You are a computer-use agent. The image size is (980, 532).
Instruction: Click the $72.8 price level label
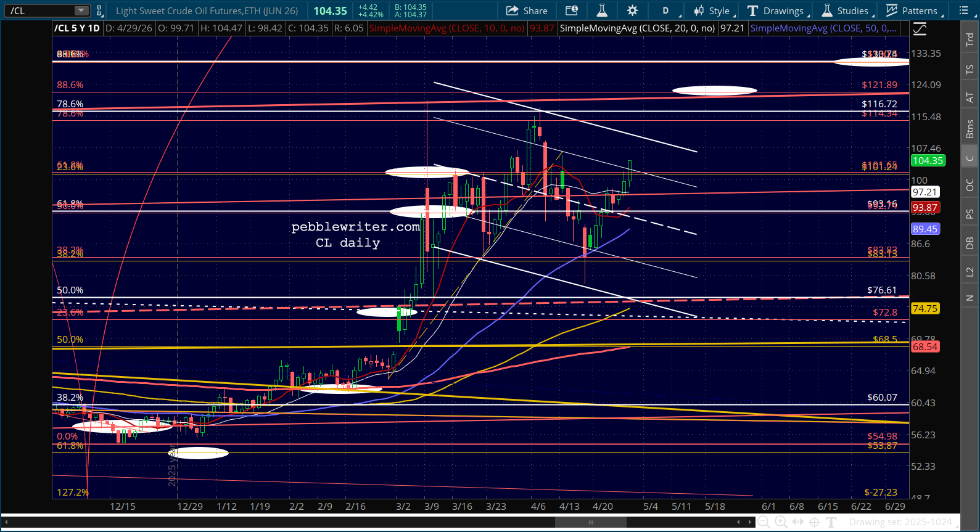(x=885, y=313)
